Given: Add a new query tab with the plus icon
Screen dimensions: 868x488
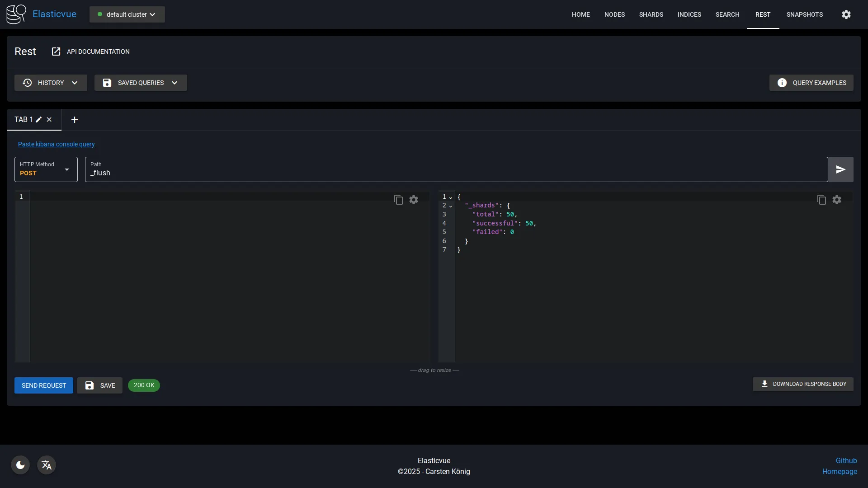Looking at the screenshot, I should point(74,120).
